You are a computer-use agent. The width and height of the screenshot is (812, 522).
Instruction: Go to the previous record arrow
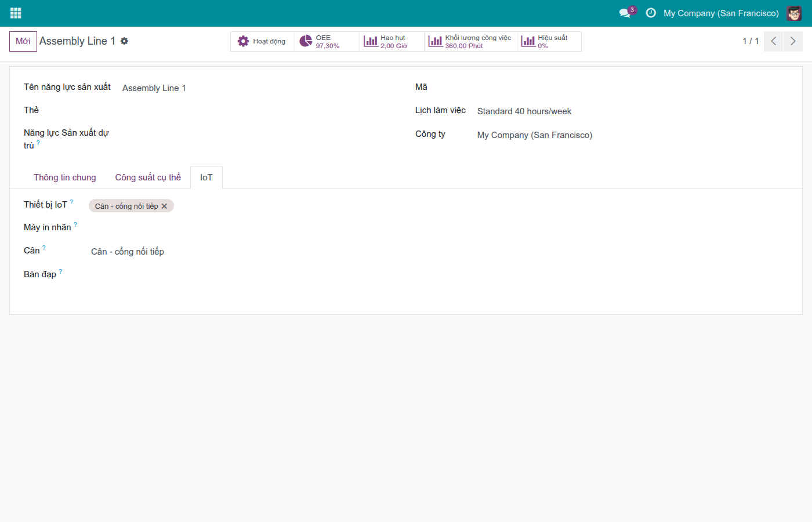pyautogui.click(x=774, y=41)
